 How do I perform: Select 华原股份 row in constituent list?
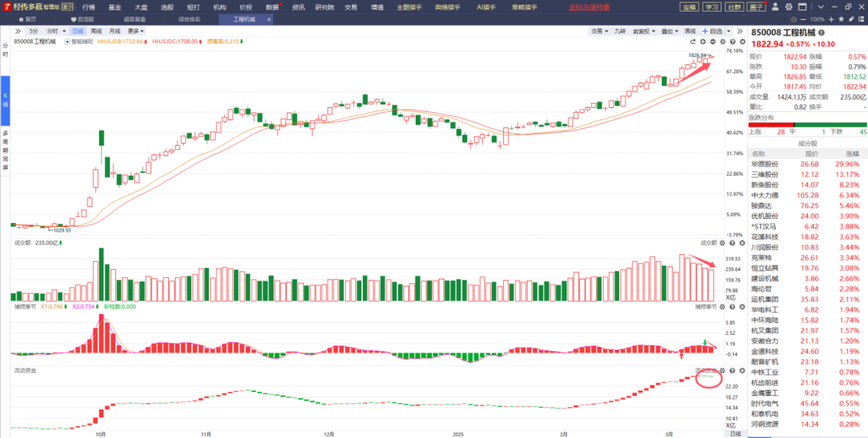[808, 164]
